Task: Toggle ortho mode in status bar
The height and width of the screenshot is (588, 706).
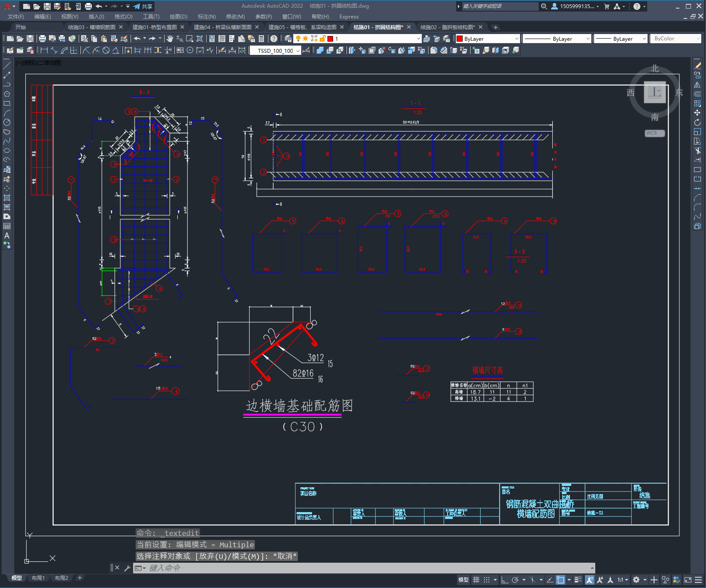Action: [505, 580]
